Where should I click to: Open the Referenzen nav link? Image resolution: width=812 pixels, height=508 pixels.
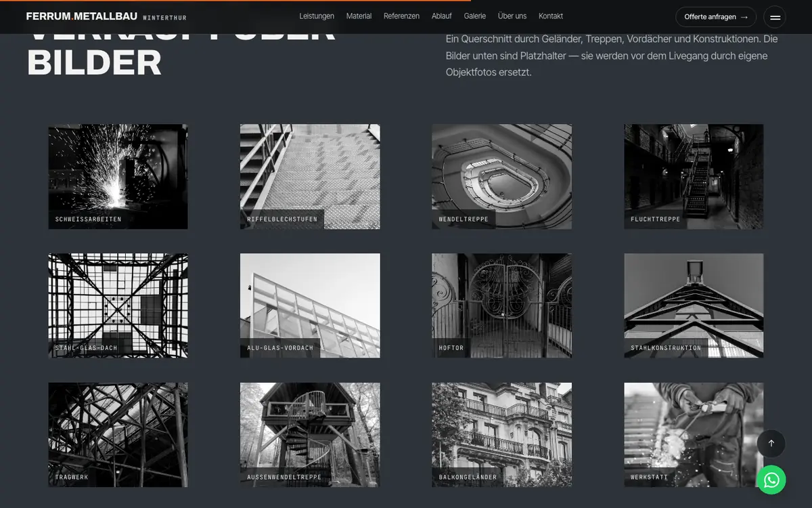pyautogui.click(x=401, y=16)
